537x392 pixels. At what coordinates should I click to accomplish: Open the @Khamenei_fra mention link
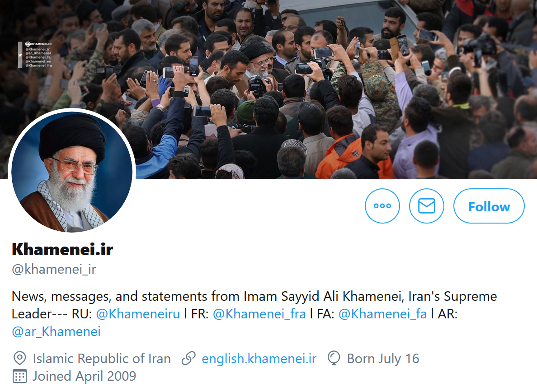tap(259, 314)
